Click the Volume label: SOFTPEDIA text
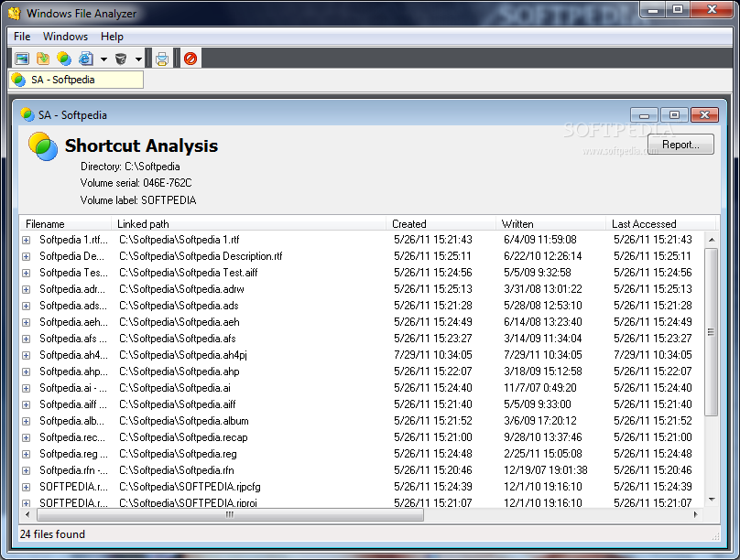 [x=138, y=200]
